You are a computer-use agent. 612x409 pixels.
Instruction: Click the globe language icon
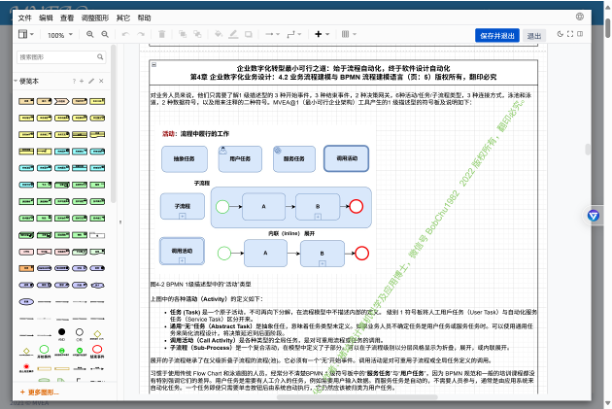tap(580, 16)
